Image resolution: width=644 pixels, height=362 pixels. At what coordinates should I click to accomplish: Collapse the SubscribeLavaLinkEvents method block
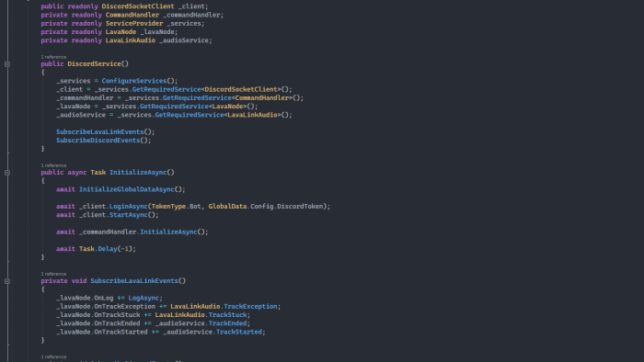tap(7, 281)
